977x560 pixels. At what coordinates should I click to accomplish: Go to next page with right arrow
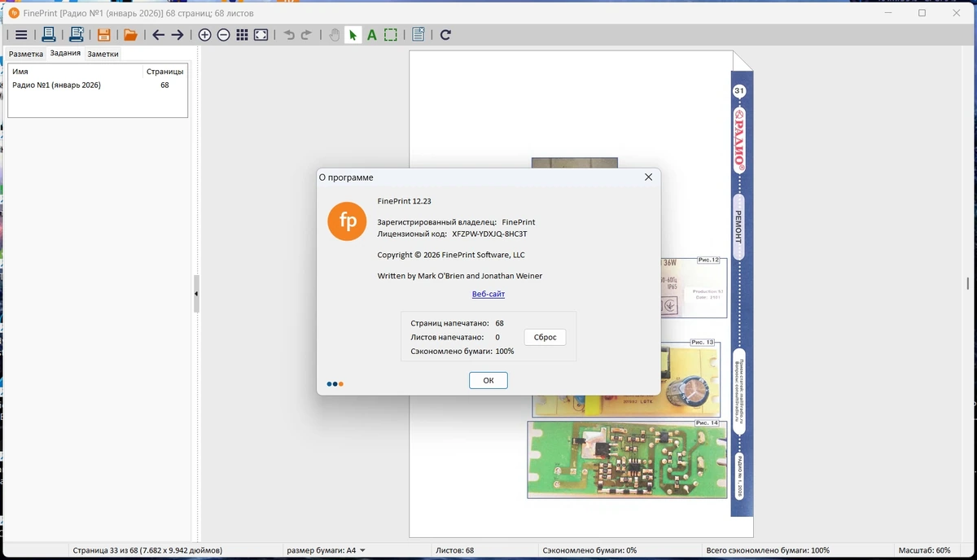tap(177, 35)
